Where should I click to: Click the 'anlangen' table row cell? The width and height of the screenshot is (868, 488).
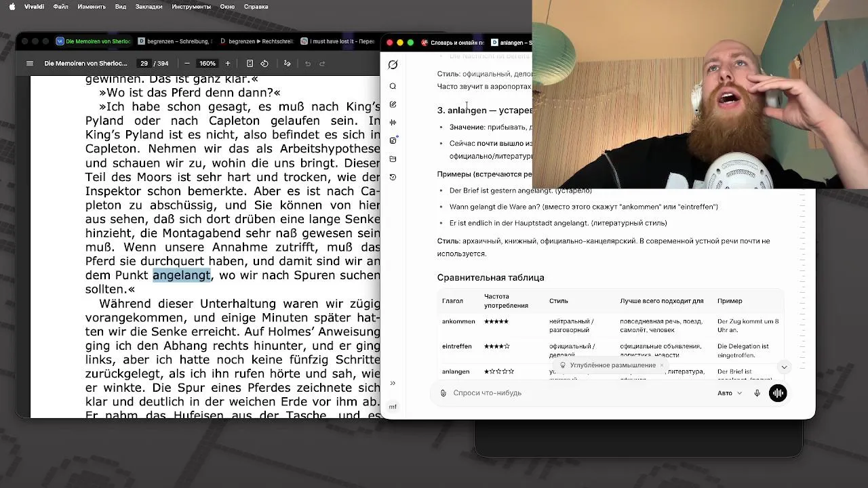coord(456,371)
